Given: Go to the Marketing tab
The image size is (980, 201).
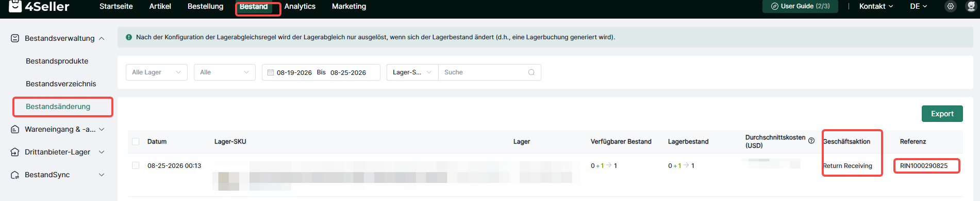Looking at the screenshot, I should [349, 6].
